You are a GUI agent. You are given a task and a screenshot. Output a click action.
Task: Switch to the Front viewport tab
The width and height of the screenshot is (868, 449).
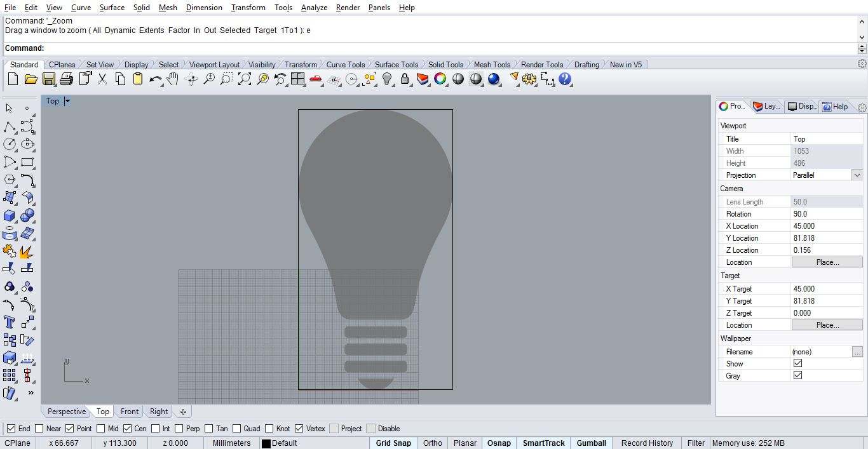(130, 412)
